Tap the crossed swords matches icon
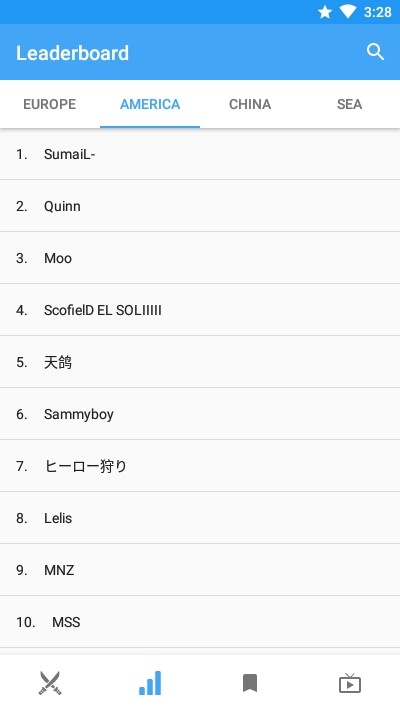Viewport: 400px width, 711px height. pos(50,683)
